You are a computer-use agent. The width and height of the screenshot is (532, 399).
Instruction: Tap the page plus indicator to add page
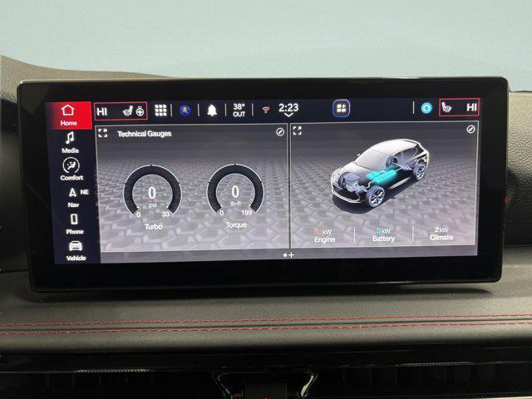tap(291, 255)
